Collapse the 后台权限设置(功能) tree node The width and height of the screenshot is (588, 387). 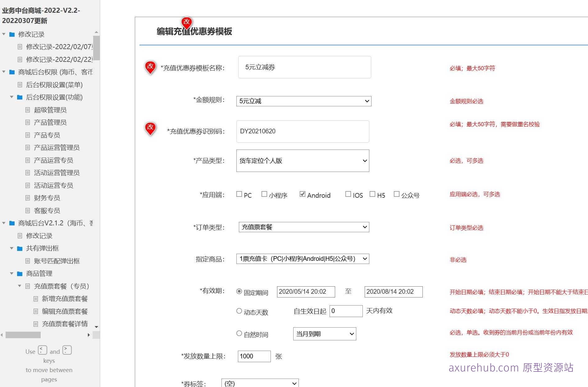12,97
